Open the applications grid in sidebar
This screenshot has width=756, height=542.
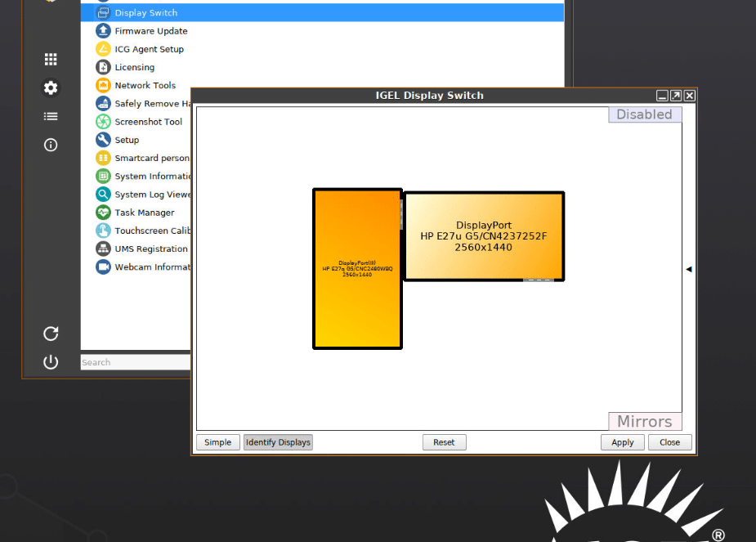coord(51,60)
